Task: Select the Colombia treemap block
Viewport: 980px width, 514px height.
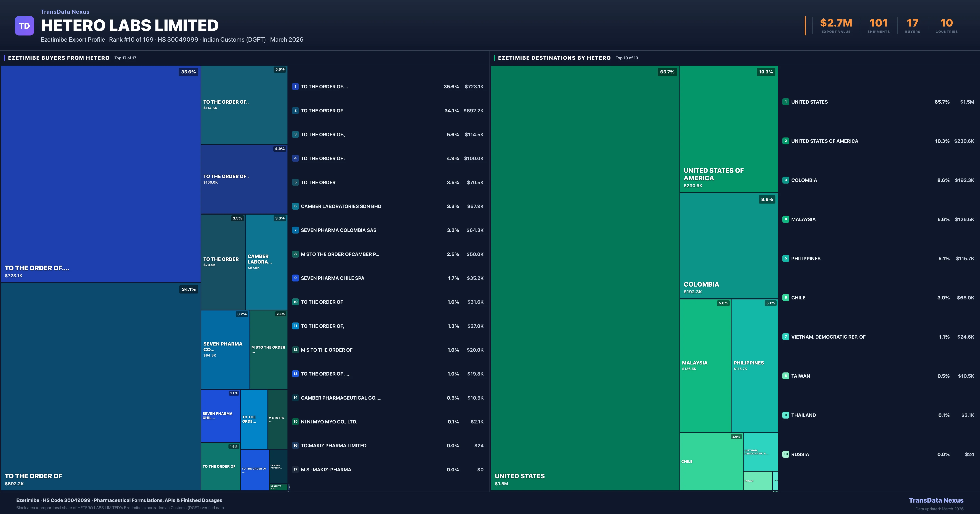Action: [728, 245]
